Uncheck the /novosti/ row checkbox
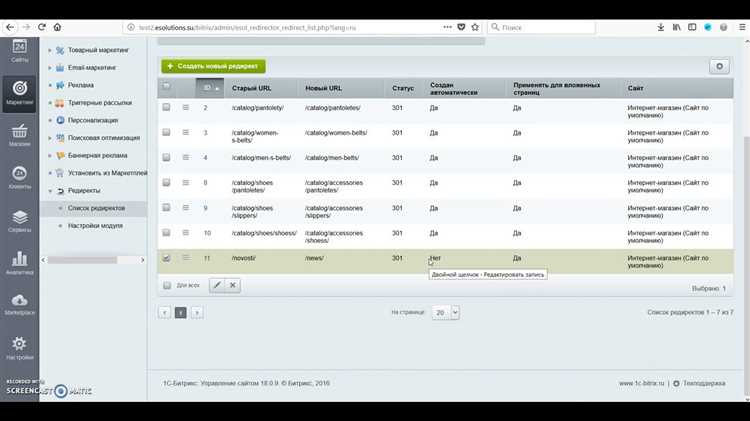Image resolution: width=750 pixels, height=421 pixels. (166, 258)
